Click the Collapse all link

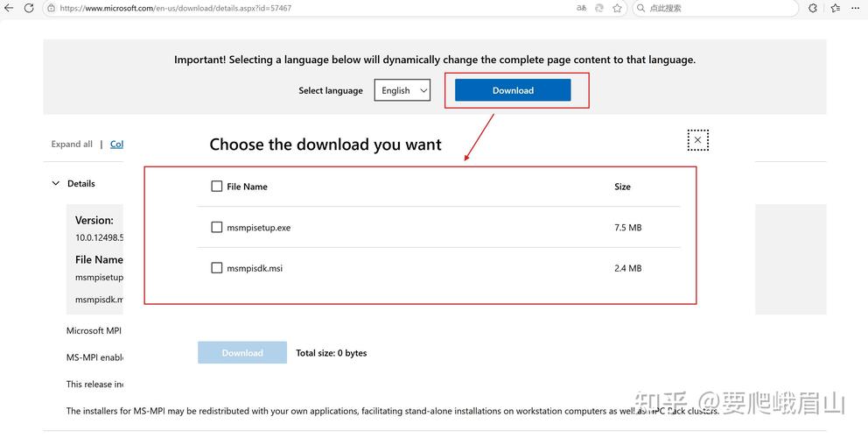pyautogui.click(x=116, y=145)
